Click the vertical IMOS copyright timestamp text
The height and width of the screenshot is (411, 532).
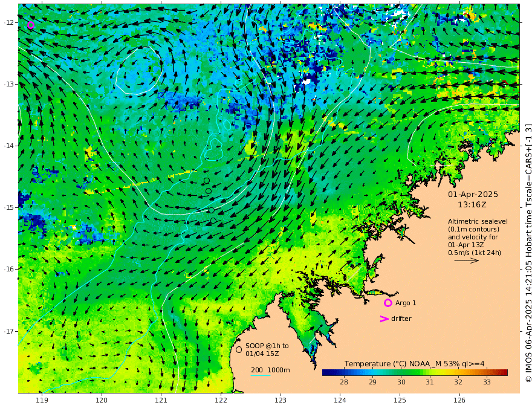point(528,253)
